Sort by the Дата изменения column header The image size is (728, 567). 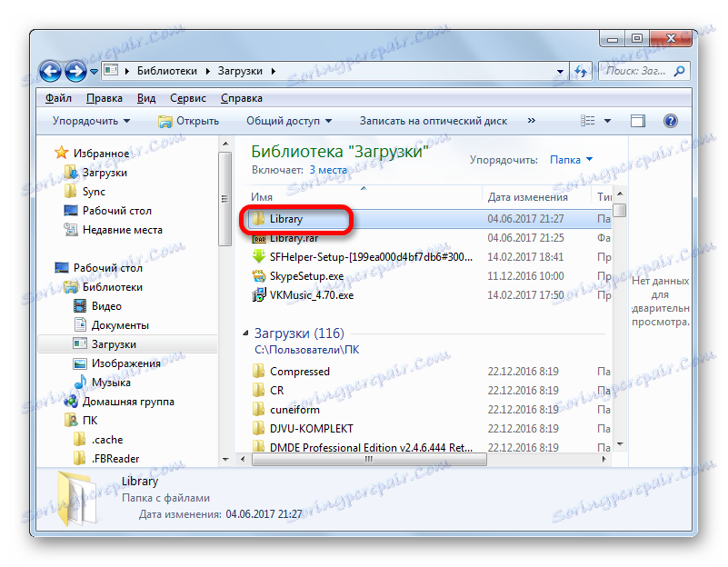536,197
